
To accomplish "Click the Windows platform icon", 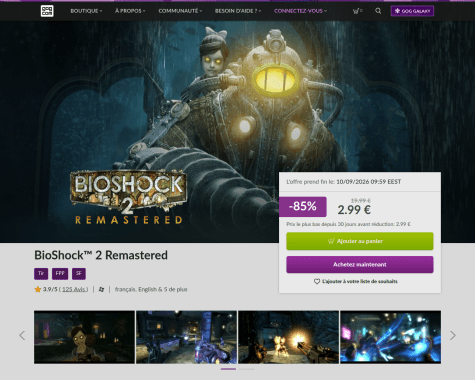I will [x=101, y=289].
